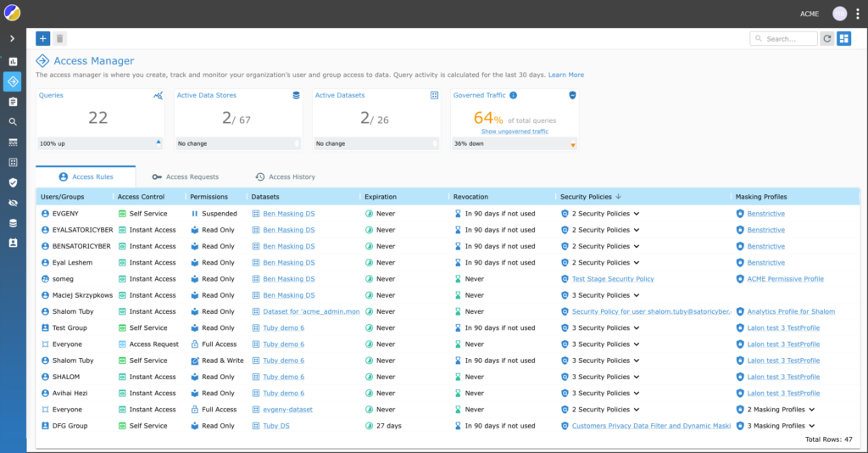
Task: Open the database stack icon in sidebar
Action: [13, 223]
